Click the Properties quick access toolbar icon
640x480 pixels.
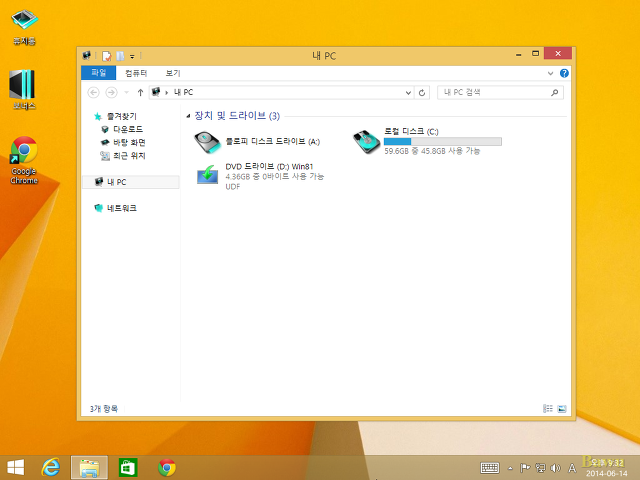(107, 56)
